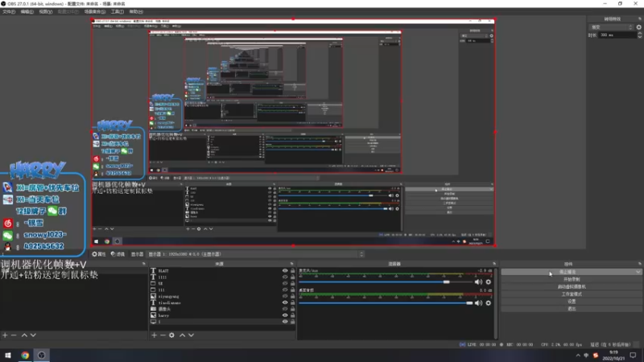This screenshot has height=362, width=644.
Task: Move source up in Sources panel
Action: [183, 335]
